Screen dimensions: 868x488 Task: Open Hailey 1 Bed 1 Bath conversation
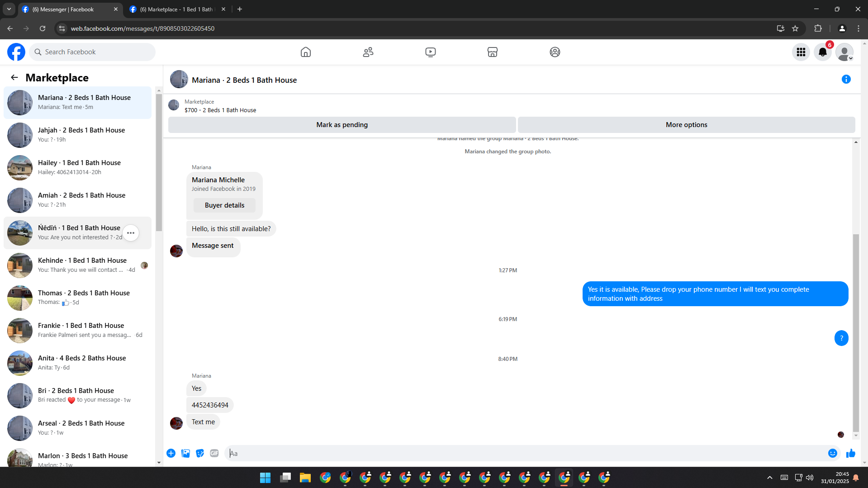[x=78, y=168]
